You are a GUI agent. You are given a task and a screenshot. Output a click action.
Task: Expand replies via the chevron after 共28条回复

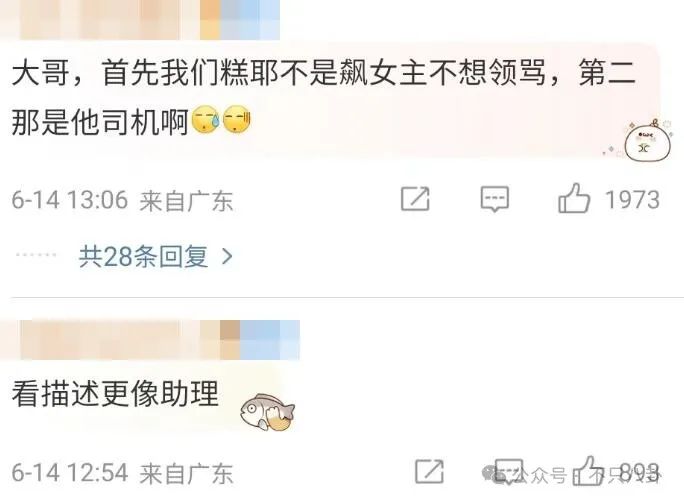[x=227, y=256]
